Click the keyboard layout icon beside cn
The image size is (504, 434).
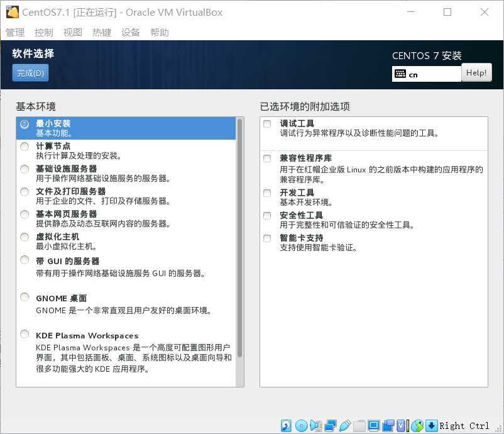[400, 74]
